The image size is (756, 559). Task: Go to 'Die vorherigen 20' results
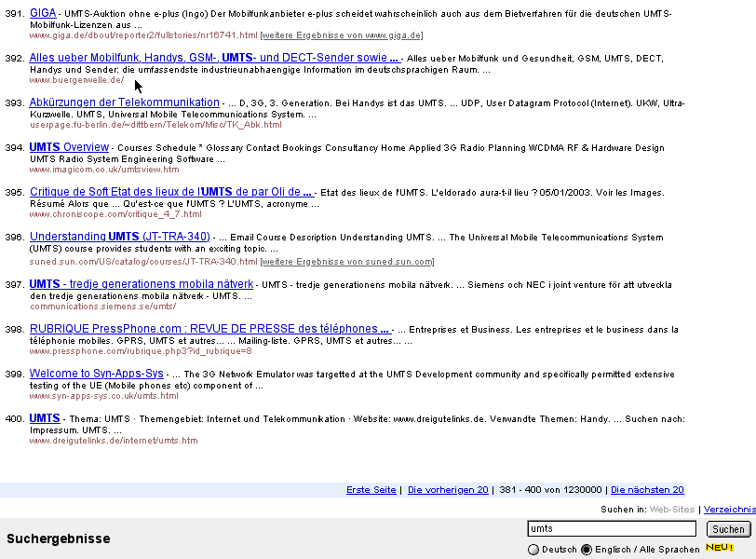pyautogui.click(x=448, y=490)
